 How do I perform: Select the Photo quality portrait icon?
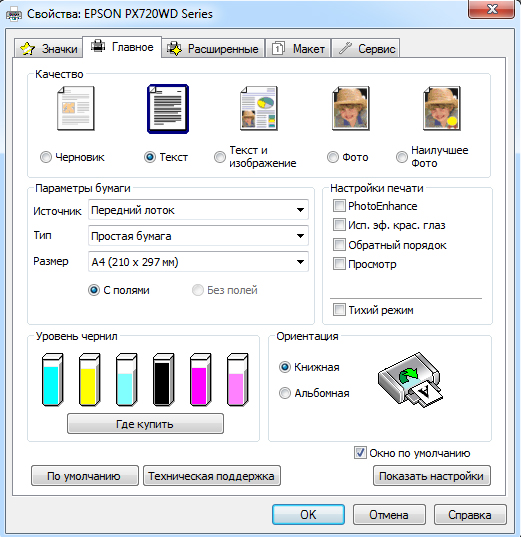(351, 108)
